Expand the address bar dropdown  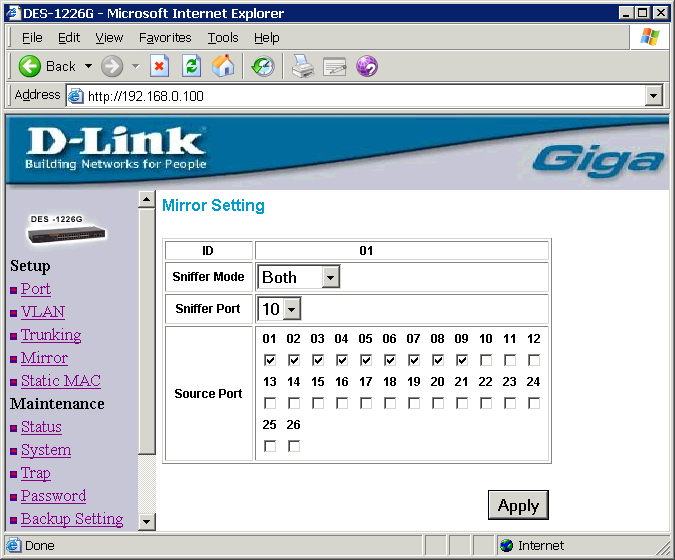653,96
